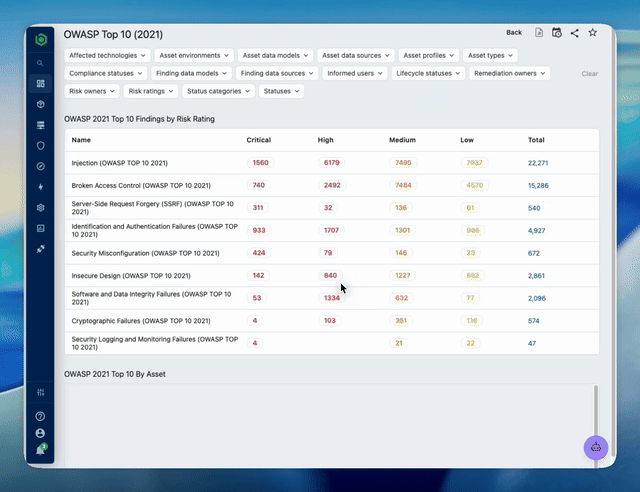Expand Compliance statuses filter
This screenshot has height=492, width=640.
[106, 73]
